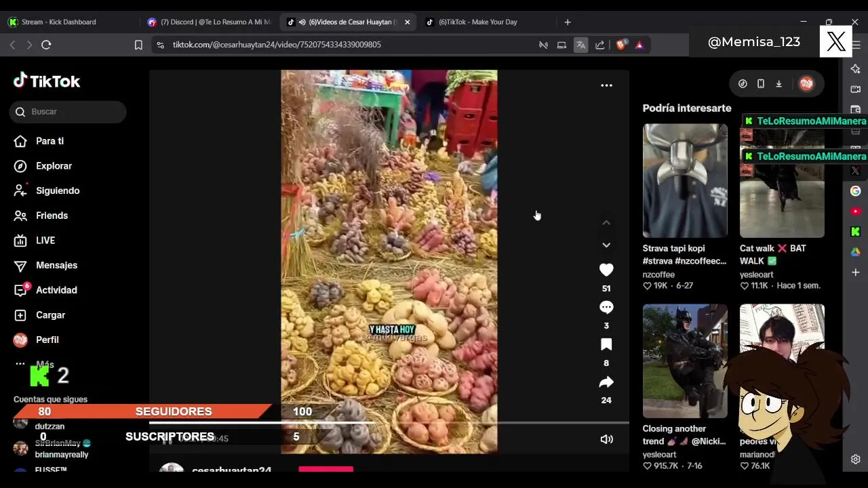868x488 pixels.
Task: Open video options three-dot menu
Action: 606,85
